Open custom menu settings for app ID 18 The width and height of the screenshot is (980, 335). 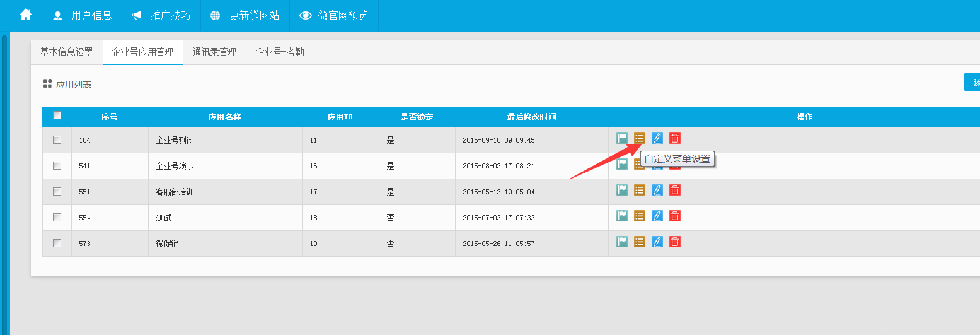point(640,216)
